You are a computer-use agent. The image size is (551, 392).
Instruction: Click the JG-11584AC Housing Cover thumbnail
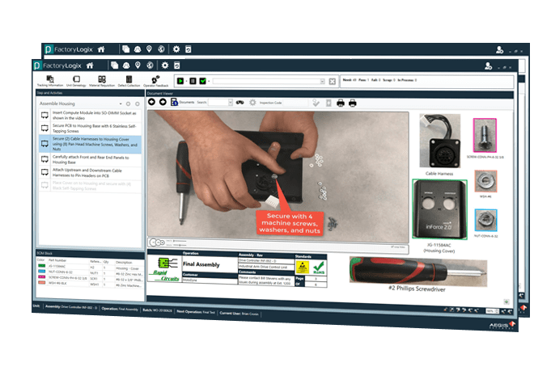(x=439, y=209)
